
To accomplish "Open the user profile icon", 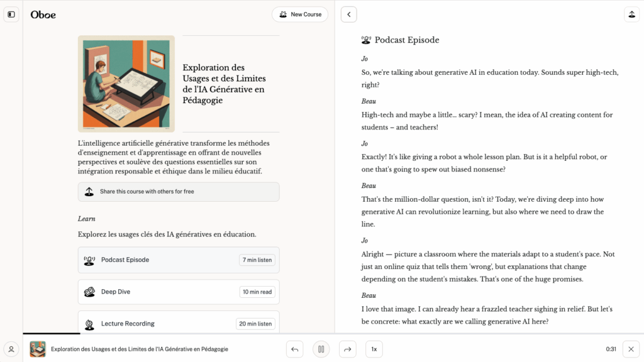I will pos(11,349).
